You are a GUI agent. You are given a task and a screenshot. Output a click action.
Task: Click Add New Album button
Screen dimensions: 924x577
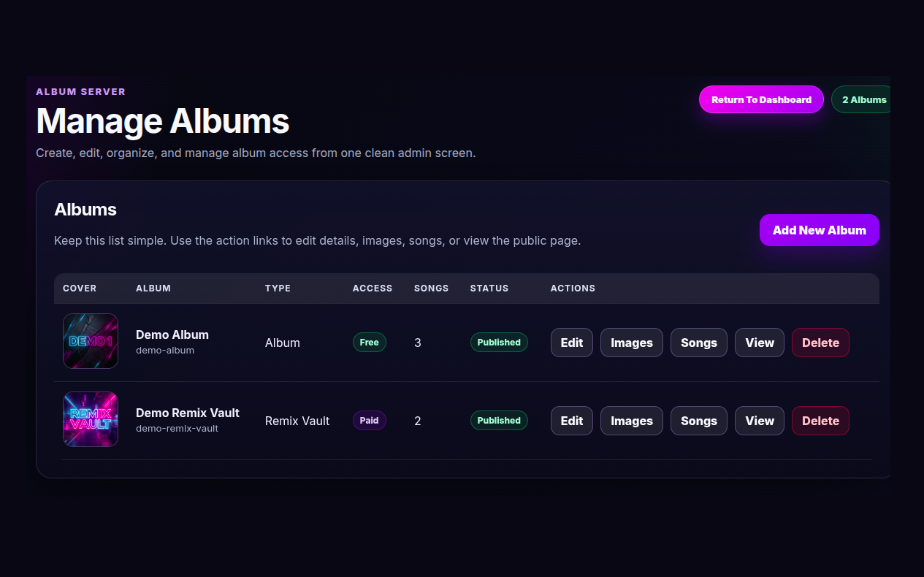coord(819,230)
